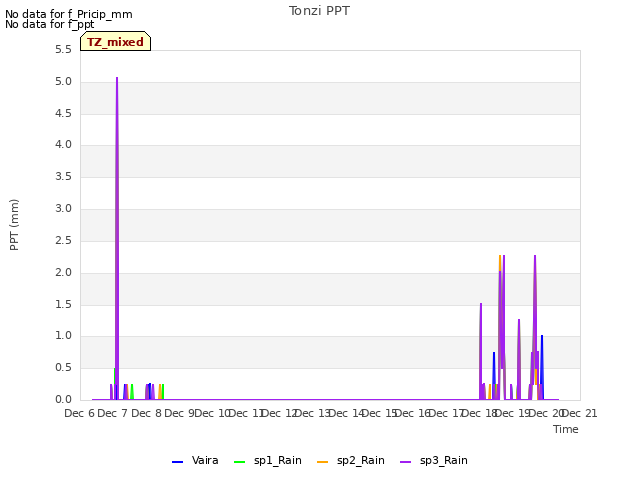
Task: Click the Tonzi PPT chart title
Action: click(x=319, y=11)
